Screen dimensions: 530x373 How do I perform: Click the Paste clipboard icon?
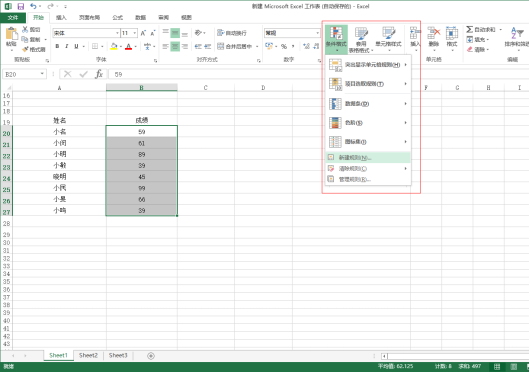(11, 33)
